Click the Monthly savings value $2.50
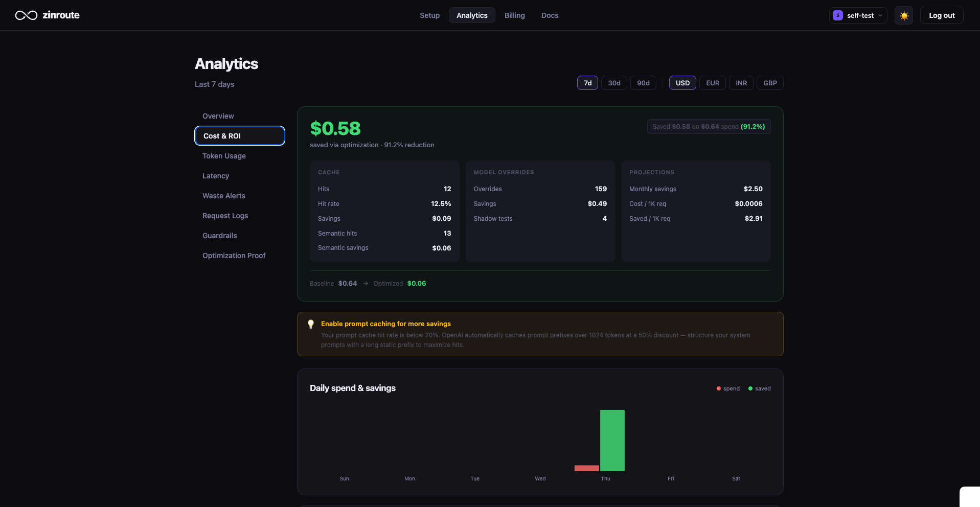The image size is (980, 507). (x=753, y=189)
